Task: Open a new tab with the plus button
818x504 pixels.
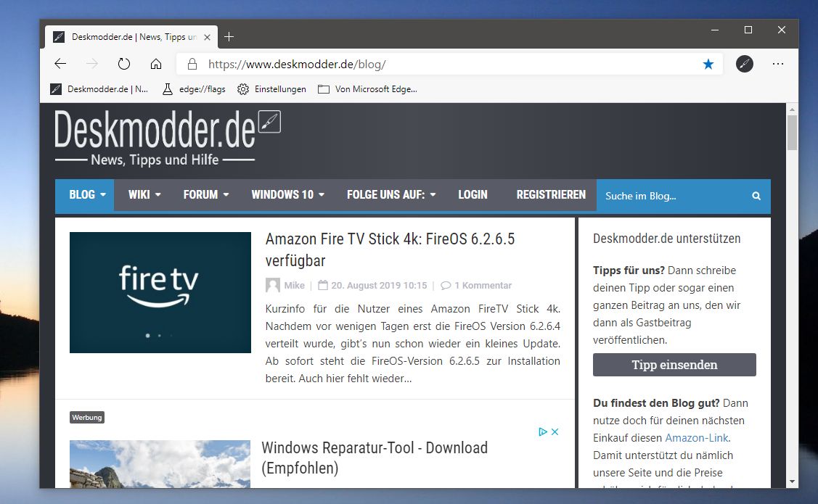Action: click(x=229, y=37)
